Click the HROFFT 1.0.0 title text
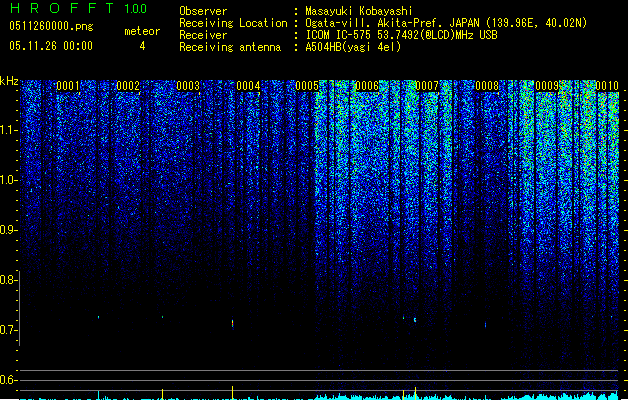Image resolution: width=629 pixels, height=400 pixels. point(79,8)
